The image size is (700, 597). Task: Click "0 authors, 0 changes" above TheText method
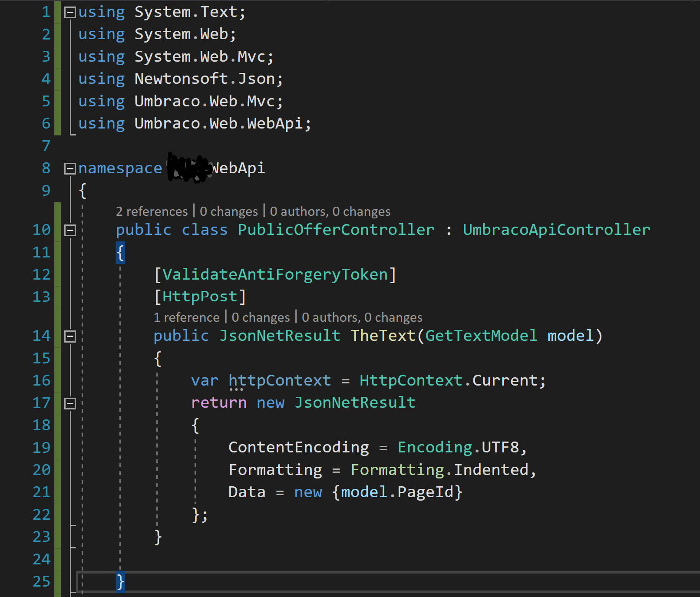pyautogui.click(x=362, y=317)
